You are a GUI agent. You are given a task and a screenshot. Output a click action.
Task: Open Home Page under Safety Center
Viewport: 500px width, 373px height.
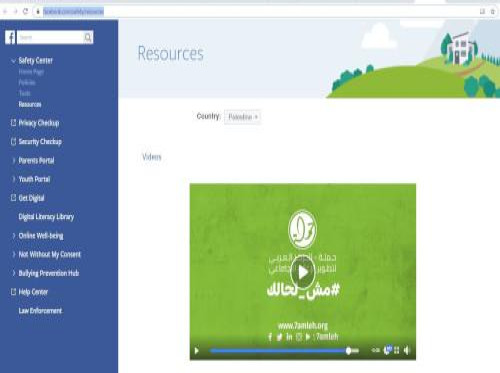tap(31, 72)
